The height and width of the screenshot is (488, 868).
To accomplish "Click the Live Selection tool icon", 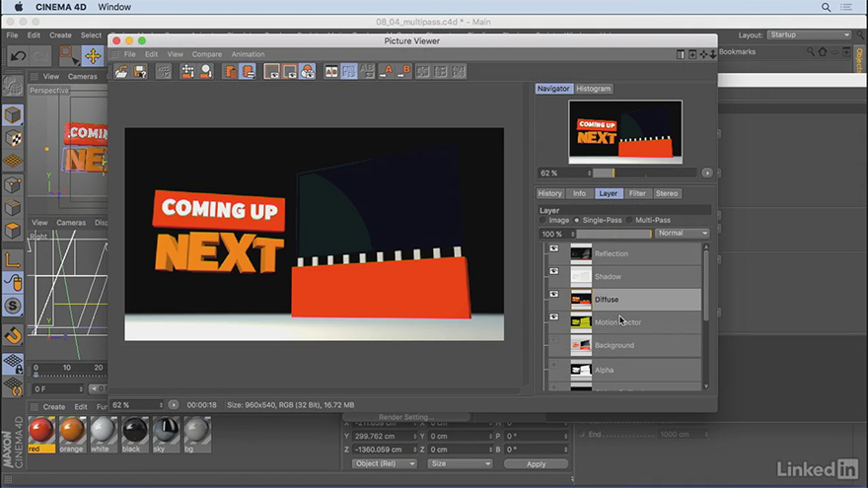I will coord(69,56).
